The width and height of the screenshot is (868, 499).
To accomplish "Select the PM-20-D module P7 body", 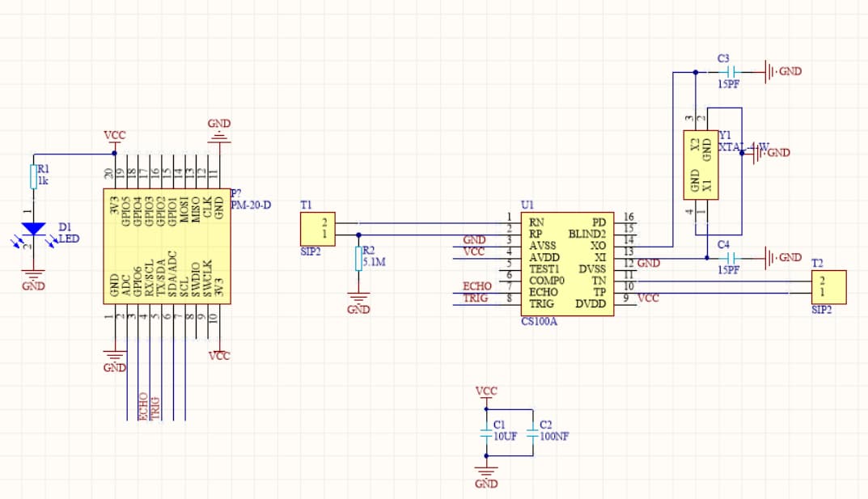I will pos(167,247).
